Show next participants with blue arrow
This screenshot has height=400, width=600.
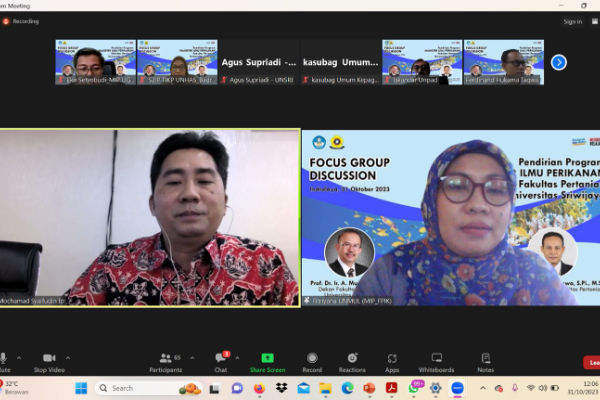coord(559,62)
